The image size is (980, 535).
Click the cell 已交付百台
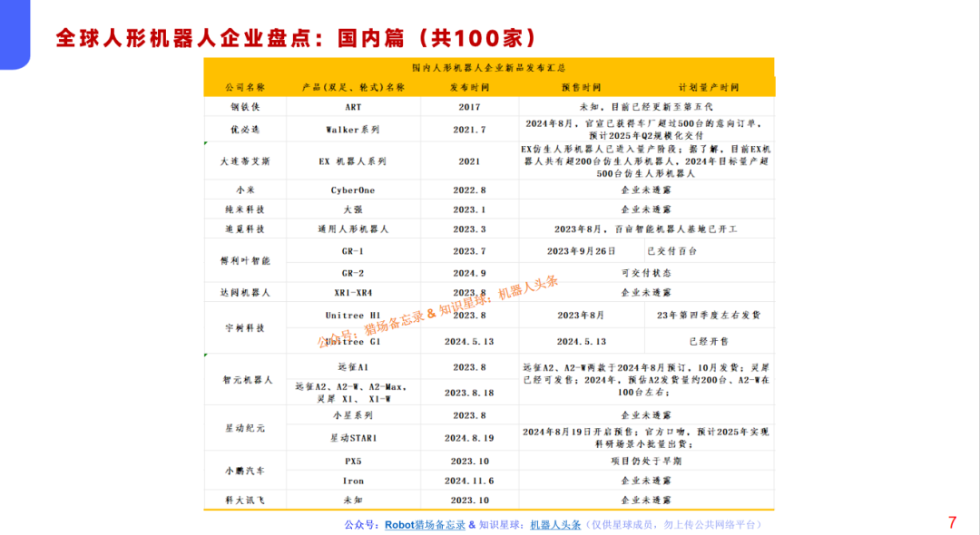pyautogui.click(x=672, y=251)
